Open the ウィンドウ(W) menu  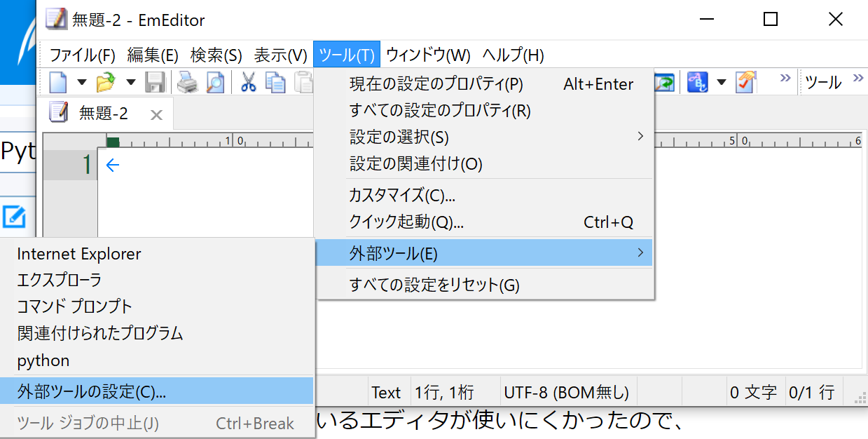click(428, 55)
